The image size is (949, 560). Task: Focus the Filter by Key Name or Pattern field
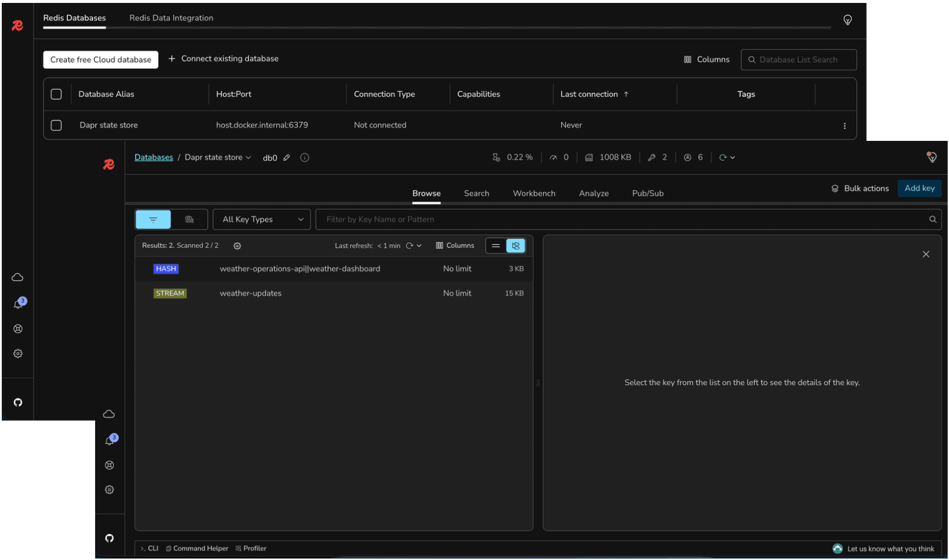628,220
